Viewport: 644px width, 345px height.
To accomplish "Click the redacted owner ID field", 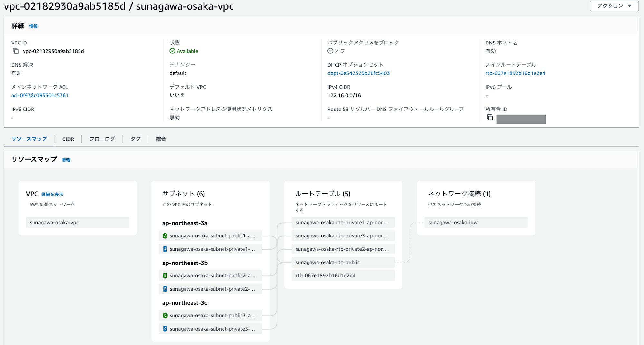I will point(521,119).
